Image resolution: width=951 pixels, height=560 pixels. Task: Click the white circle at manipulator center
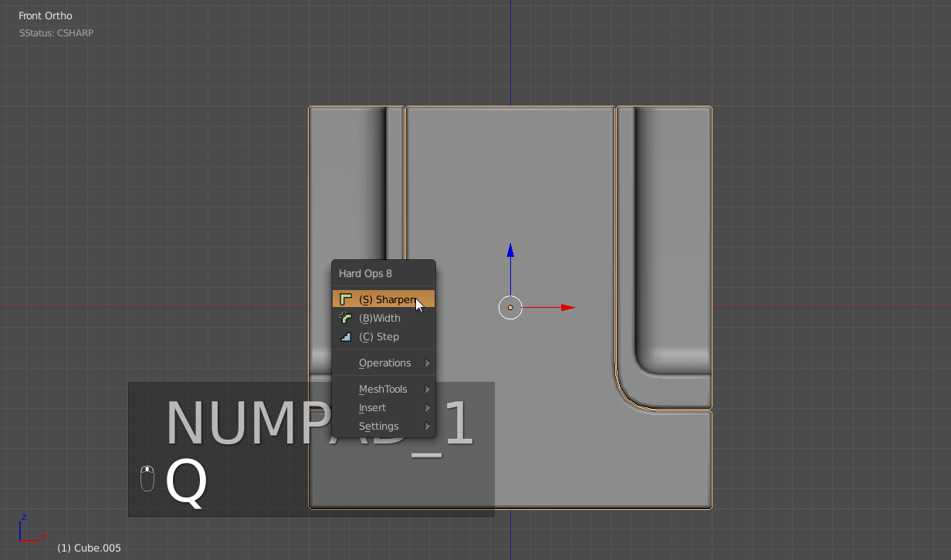(x=510, y=307)
